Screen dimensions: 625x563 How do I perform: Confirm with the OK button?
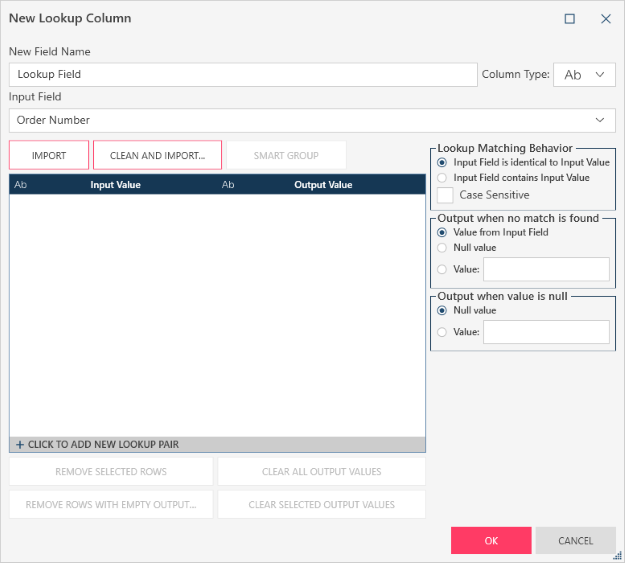coord(491,540)
